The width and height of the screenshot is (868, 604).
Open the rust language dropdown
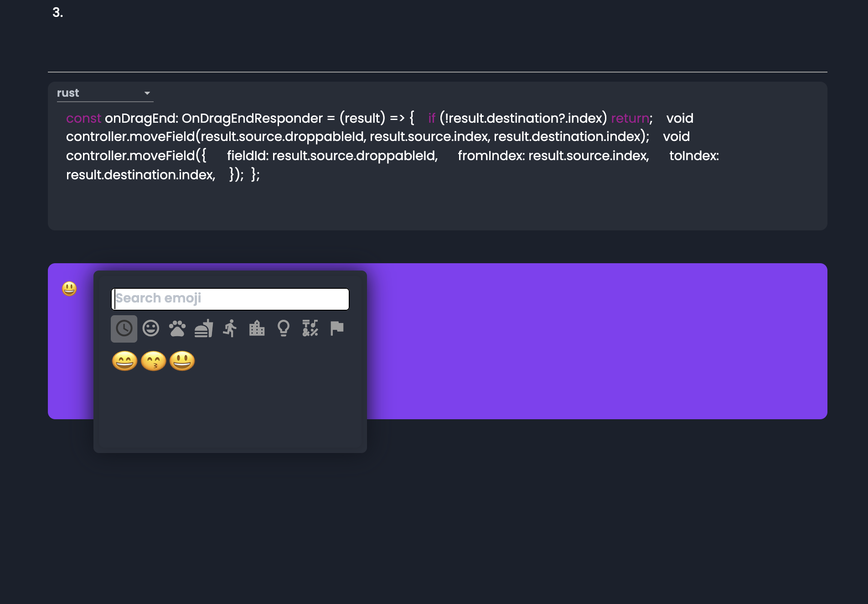coord(105,93)
